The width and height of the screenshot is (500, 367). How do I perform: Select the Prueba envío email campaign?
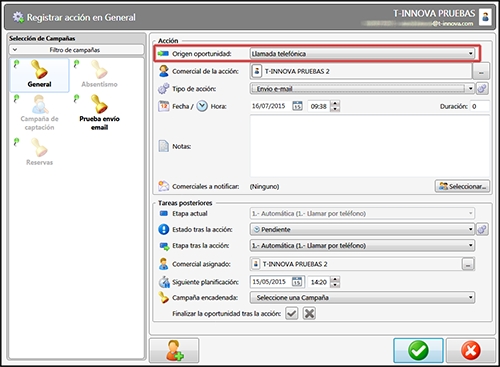[99, 113]
